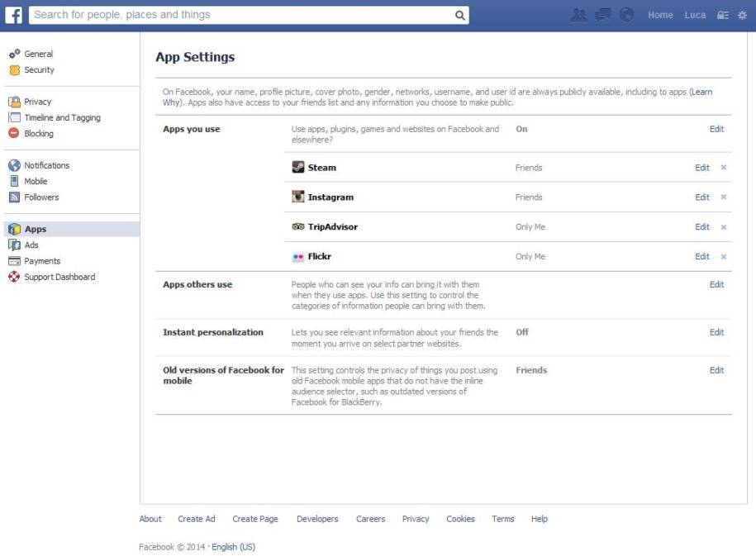Image resolution: width=756 pixels, height=556 pixels.
Task: Click the English (US) language link
Action: (x=231, y=546)
